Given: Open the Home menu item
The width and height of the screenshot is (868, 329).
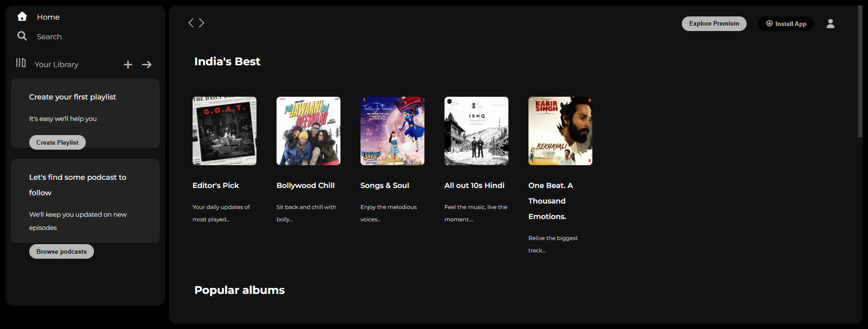Looking at the screenshot, I should pos(48,17).
